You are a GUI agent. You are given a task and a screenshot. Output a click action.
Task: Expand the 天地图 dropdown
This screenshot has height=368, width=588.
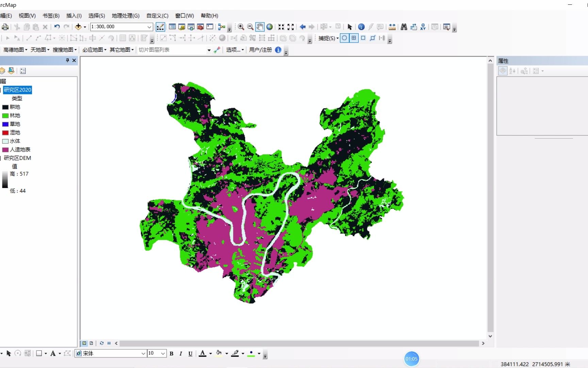(x=40, y=50)
